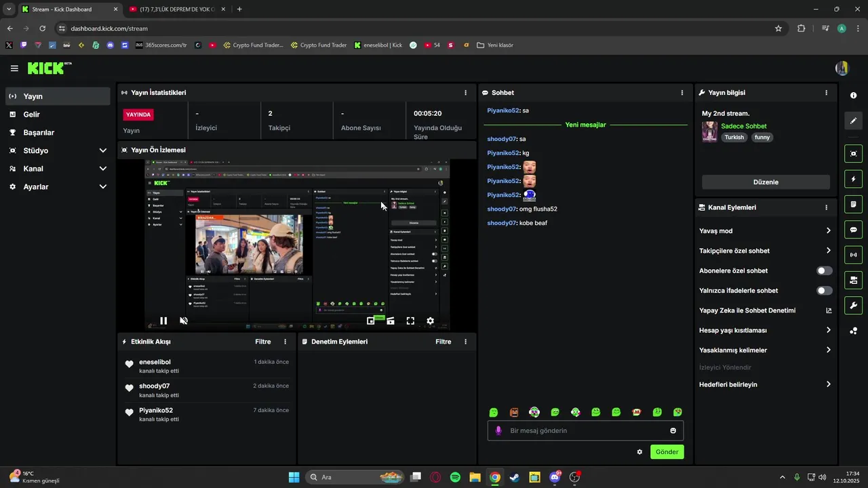The width and height of the screenshot is (868, 488).
Task: Open the hamburger menu beside Kick logo
Action: point(14,68)
